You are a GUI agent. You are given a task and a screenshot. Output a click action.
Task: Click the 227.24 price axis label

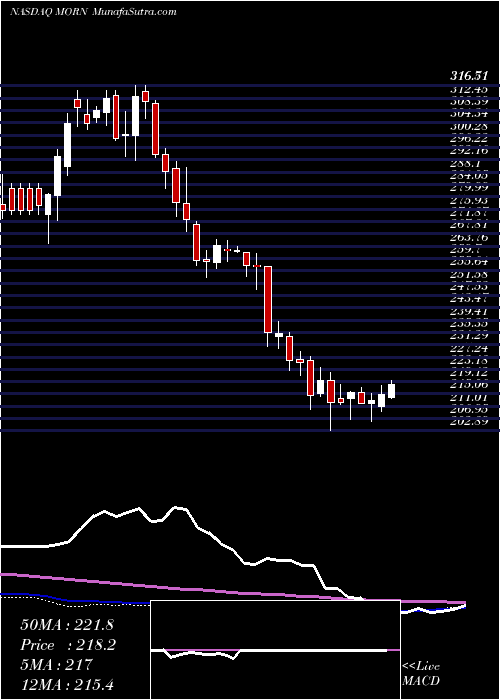(470, 349)
